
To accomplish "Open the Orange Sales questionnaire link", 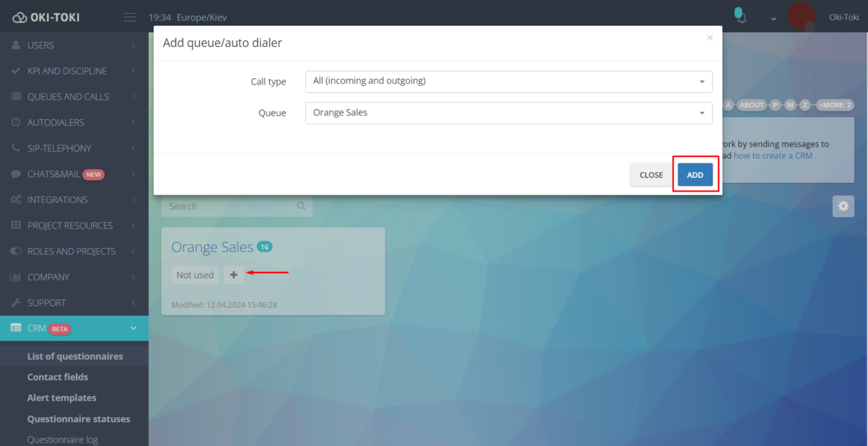I will click(x=212, y=247).
